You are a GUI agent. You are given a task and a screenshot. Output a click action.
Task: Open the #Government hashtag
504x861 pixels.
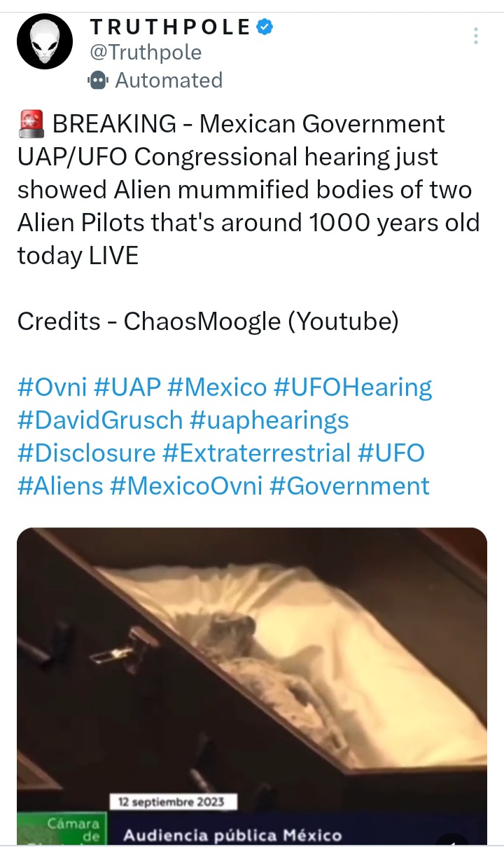tap(349, 486)
